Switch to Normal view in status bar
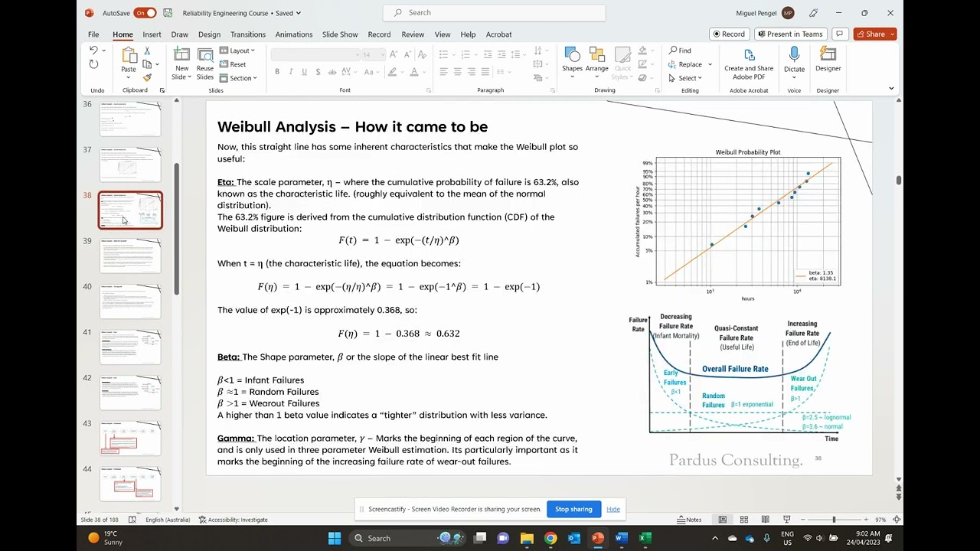This screenshot has height=551, width=980. pyautogui.click(x=722, y=520)
